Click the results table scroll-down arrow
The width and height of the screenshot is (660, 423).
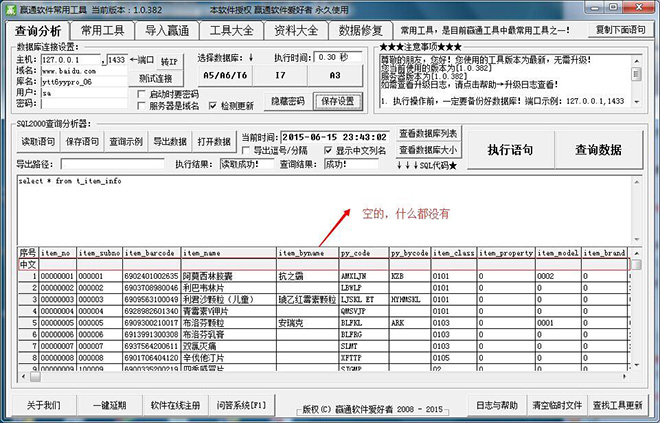point(636,364)
